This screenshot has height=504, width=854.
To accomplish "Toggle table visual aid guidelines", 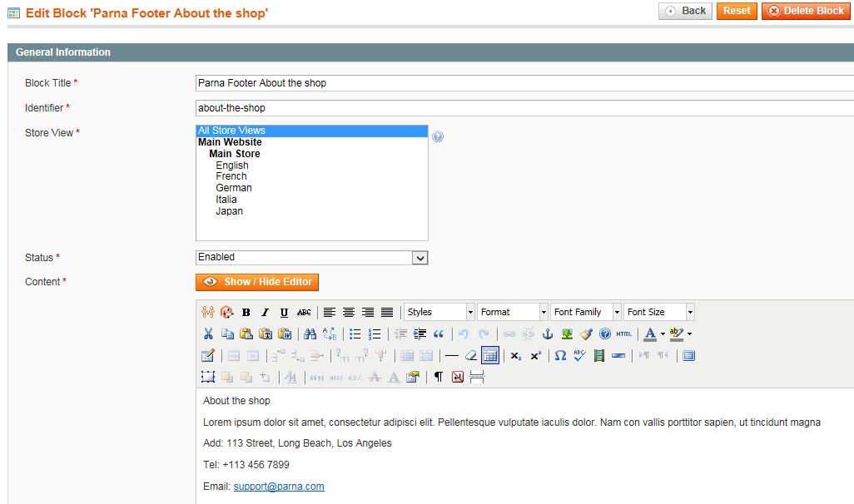I will click(x=490, y=355).
